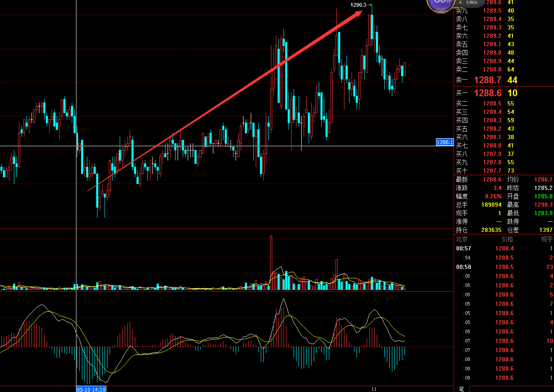Click the 买三 price 1288.4
This screenshot has height=392, width=554.
(492, 112)
